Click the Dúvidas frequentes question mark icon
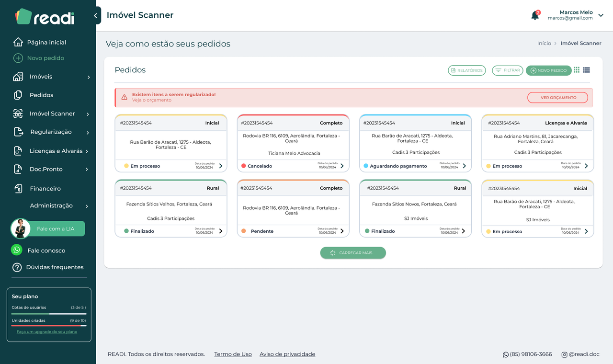This screenshot has width=613, height=364. (x=17, y=267)
